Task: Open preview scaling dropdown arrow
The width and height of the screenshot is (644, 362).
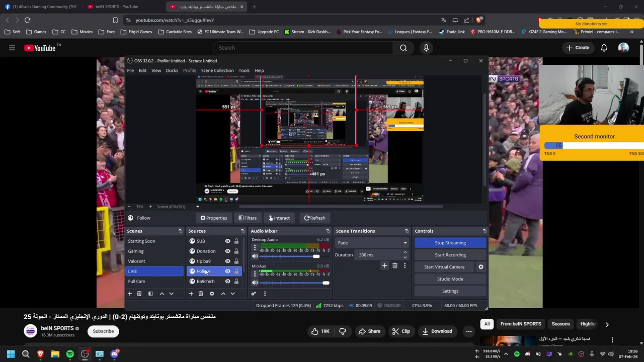Action: (x=197, y=207)
